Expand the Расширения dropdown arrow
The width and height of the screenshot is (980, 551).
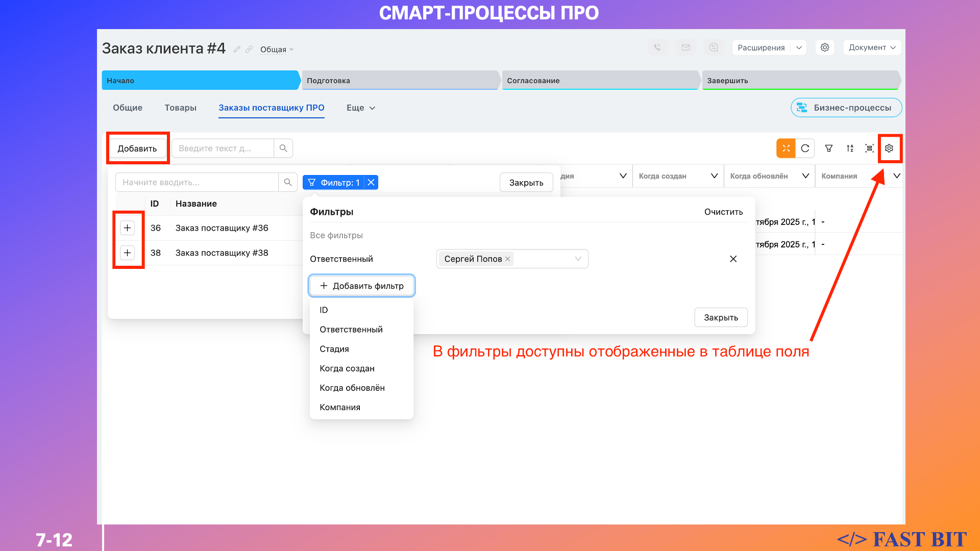pyautogui.click(x=799, y=47)
